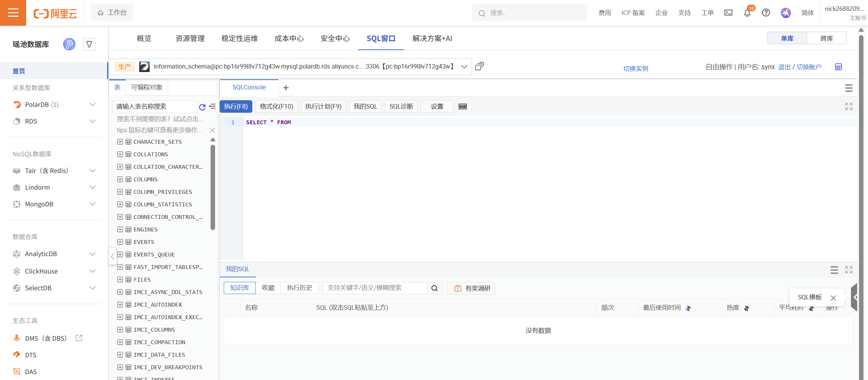Click the table name search field

(155, 106)
